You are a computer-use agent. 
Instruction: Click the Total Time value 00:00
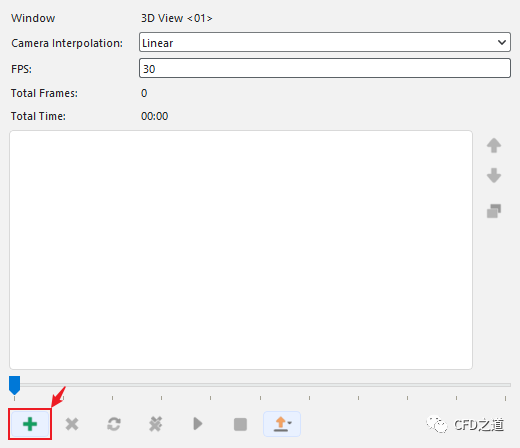[x=154, y=116]
